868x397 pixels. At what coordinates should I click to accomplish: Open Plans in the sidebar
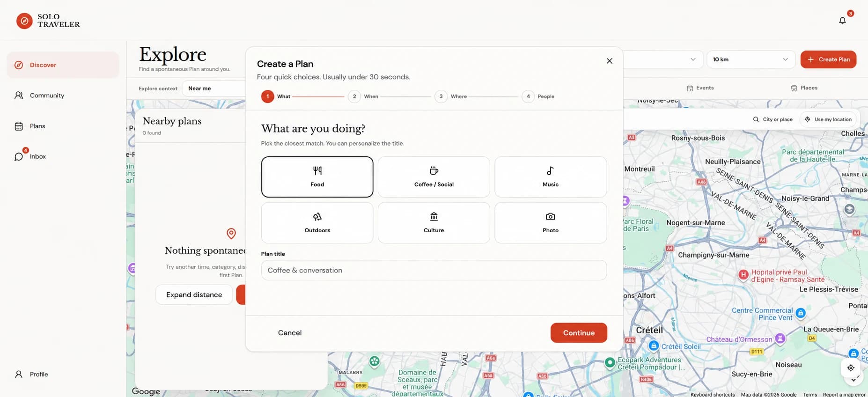pos(63,126)
